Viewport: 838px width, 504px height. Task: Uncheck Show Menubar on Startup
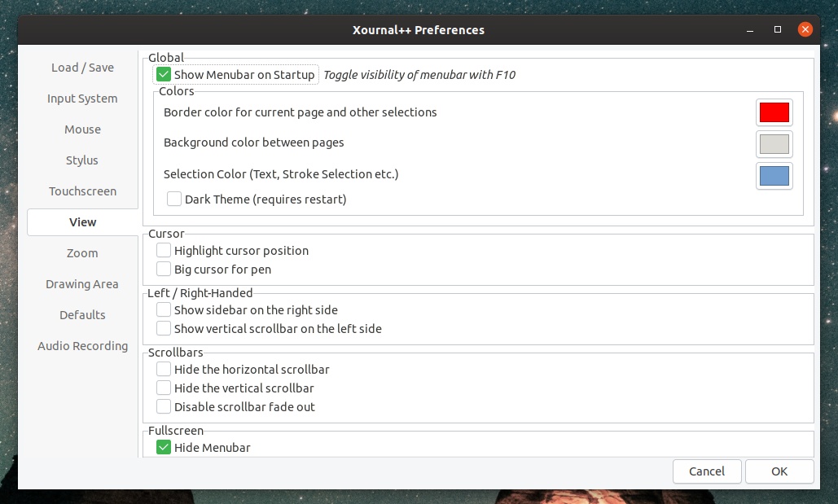coord(163,73)
